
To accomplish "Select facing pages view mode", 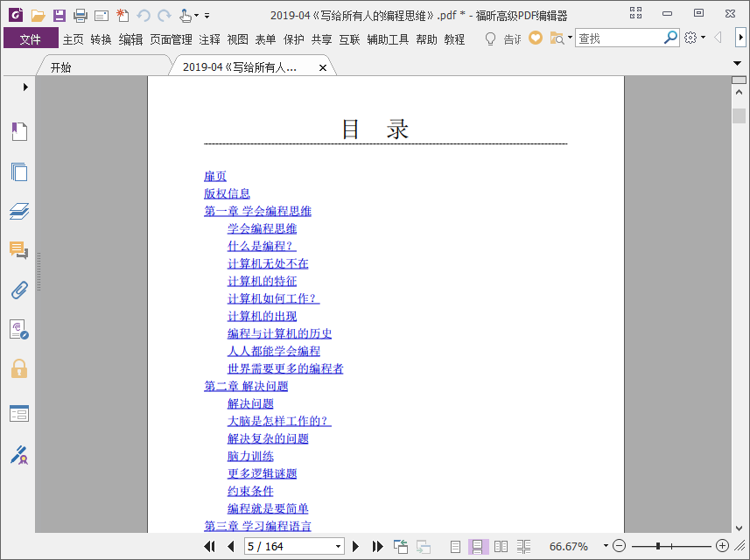I will (501, 546).
